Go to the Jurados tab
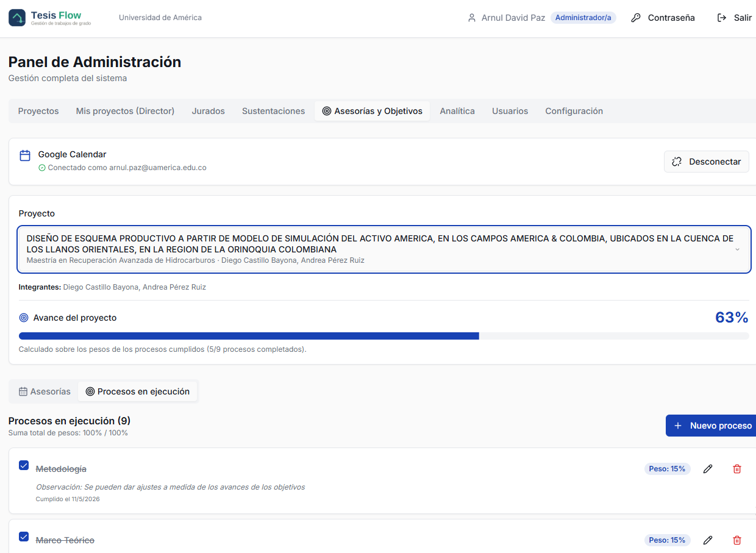This screenshot has height=553, width=756. (209, 111)
